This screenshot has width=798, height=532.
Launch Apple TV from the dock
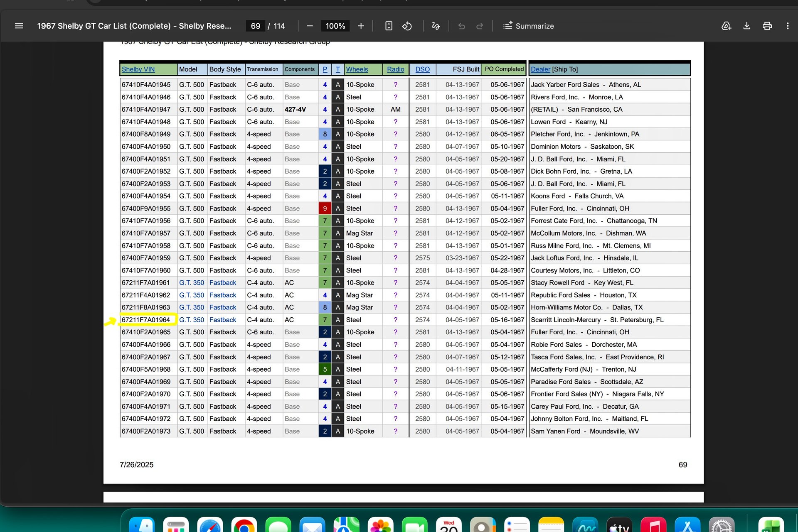coord(619,525)
